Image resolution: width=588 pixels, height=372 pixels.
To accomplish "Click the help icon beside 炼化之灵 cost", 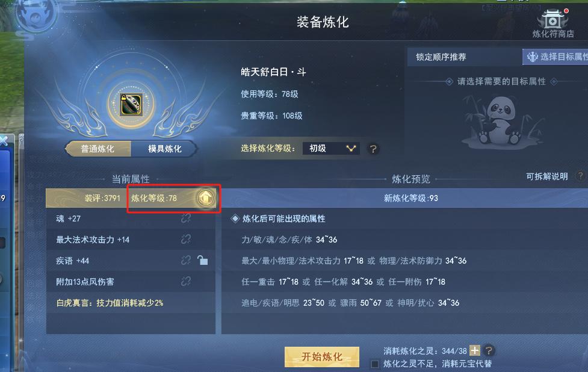I will [489, 350].
